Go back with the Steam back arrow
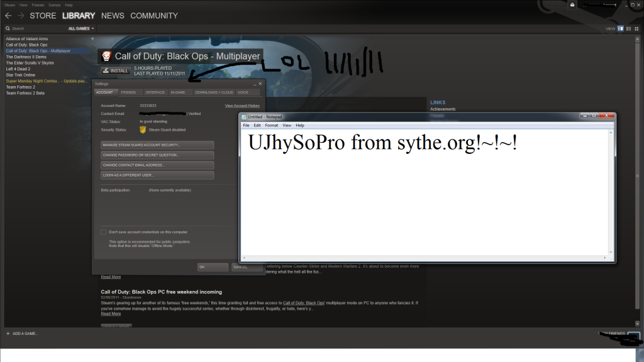The image size is (644, 362). point(8,16)
